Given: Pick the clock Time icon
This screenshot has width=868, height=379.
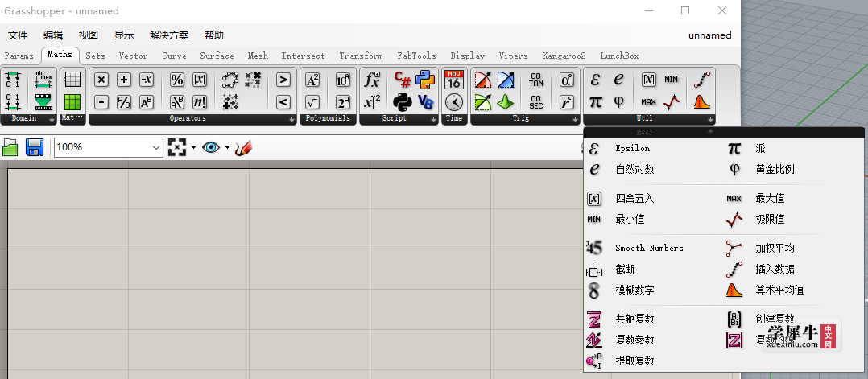Looking at the screenshot, I should tap(454, 102).
